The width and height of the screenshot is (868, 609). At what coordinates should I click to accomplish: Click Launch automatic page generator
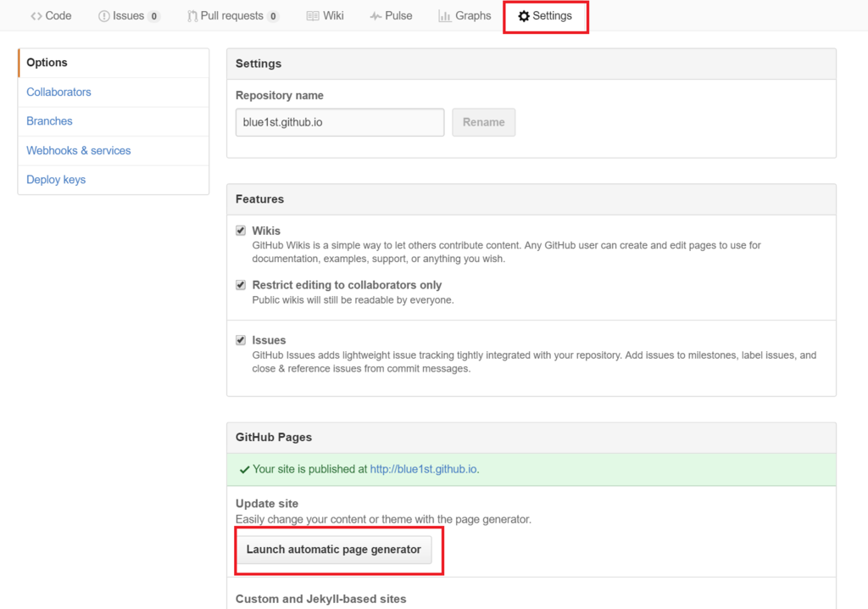coord(334,550)
